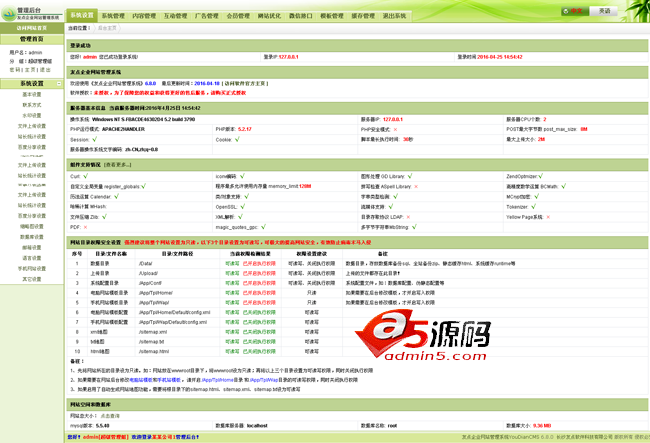Click the 主页 link under the username
The width and height of the screenshot is (650, 443).
[x=30, y=70]
